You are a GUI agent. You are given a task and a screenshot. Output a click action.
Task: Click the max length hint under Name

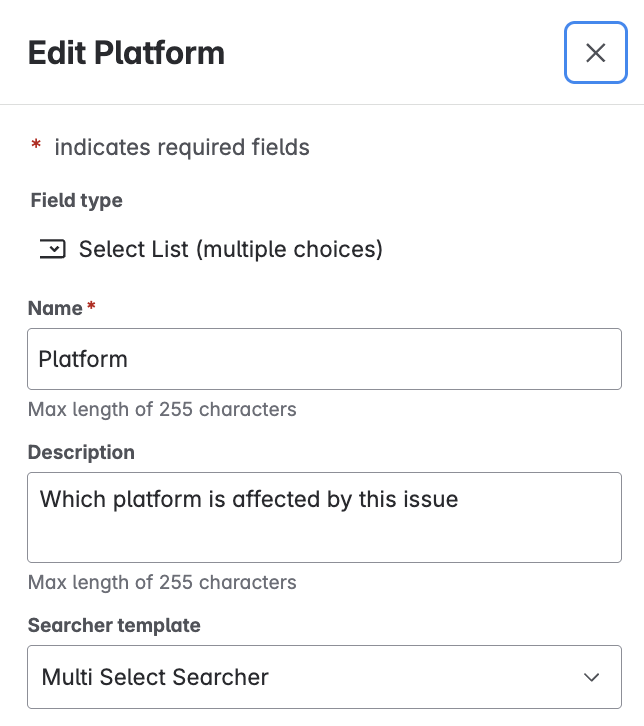click(162, 409)
